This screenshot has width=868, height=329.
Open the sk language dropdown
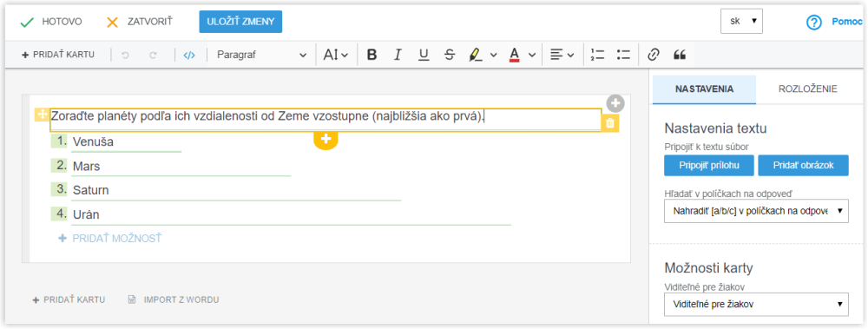[742, 22]
